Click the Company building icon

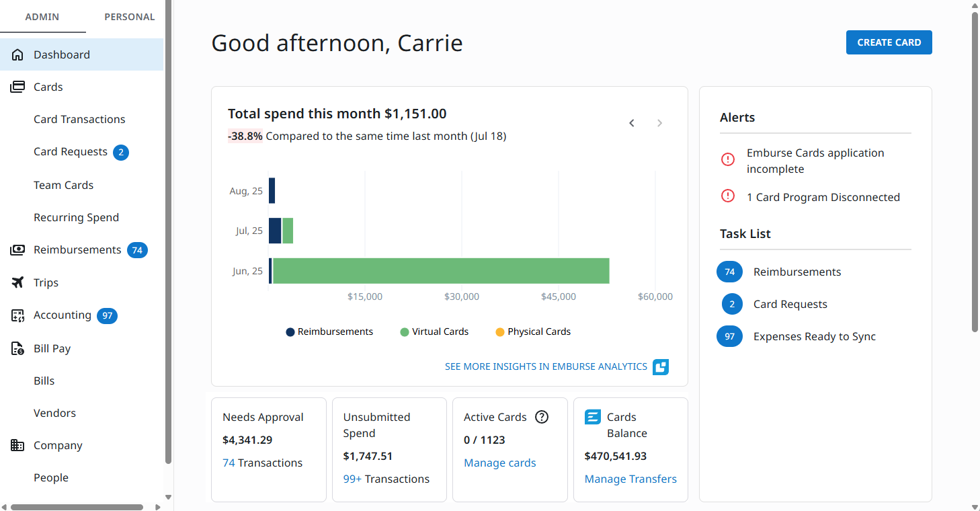coord(17,445)
